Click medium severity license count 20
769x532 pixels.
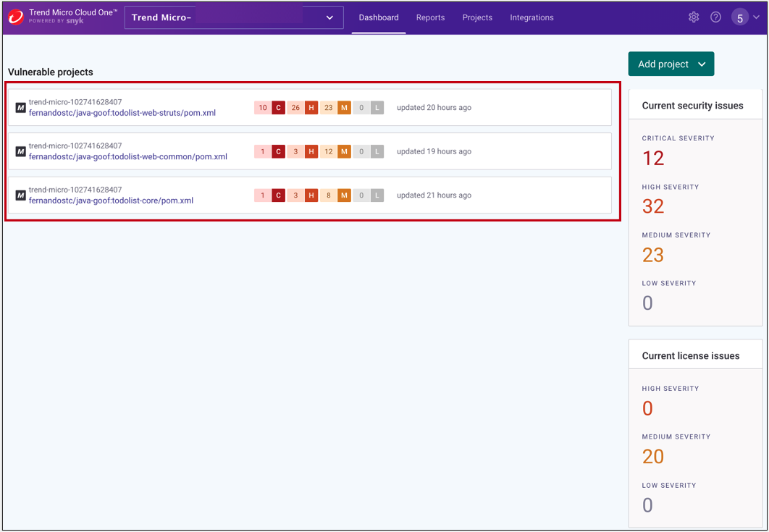(x=653, y=457)
